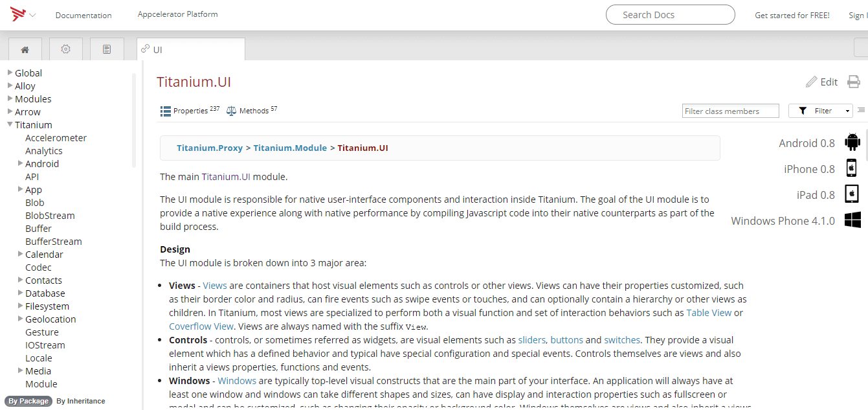Viewport: 868px width, 410px height.
Task: Switch tree sorting to By Package
Action: tap(28, 401)
